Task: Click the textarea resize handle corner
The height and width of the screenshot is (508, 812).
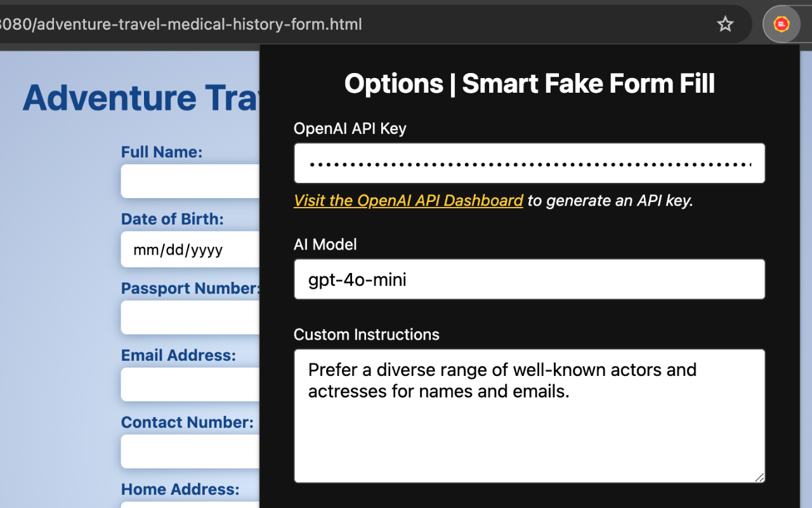Action: click(x=759, y=478)
